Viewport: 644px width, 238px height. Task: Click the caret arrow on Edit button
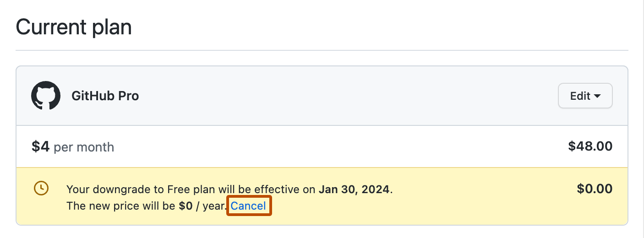[x=597, y=96]
